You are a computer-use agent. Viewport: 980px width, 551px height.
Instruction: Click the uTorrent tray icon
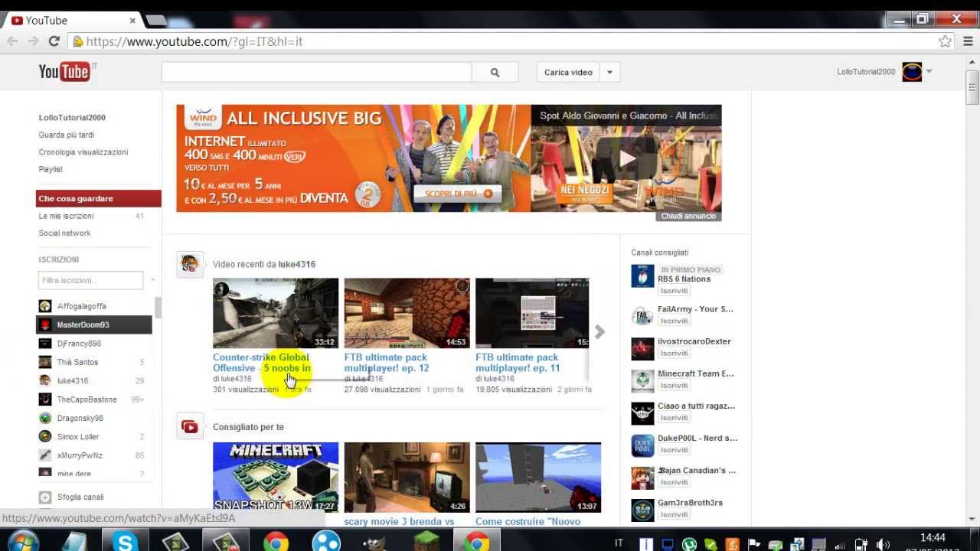pyautogui.click(x=689, y=544)
